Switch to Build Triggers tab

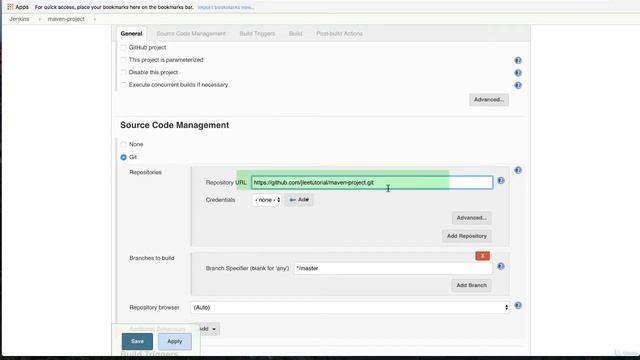(257, 33)
